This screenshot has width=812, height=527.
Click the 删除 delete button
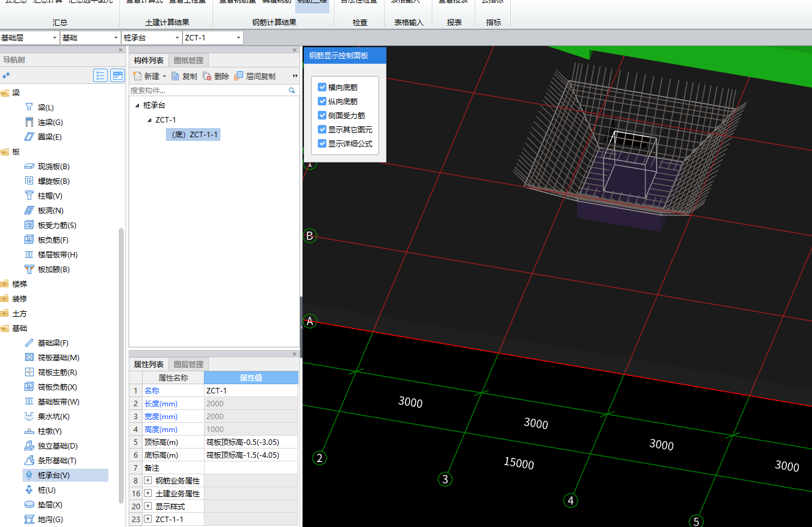tap(216, 77)
